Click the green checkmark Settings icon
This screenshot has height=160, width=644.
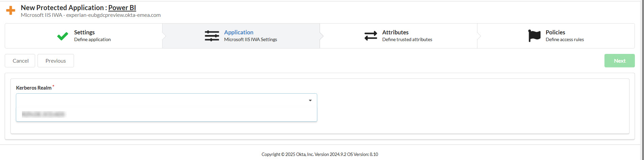click(63, 36)
